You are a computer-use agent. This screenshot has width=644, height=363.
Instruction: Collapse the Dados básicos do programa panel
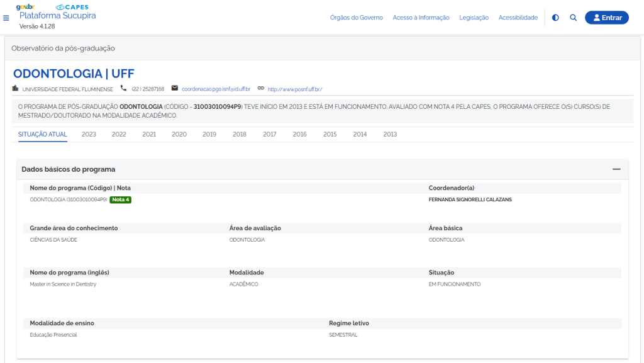[616, 169]
